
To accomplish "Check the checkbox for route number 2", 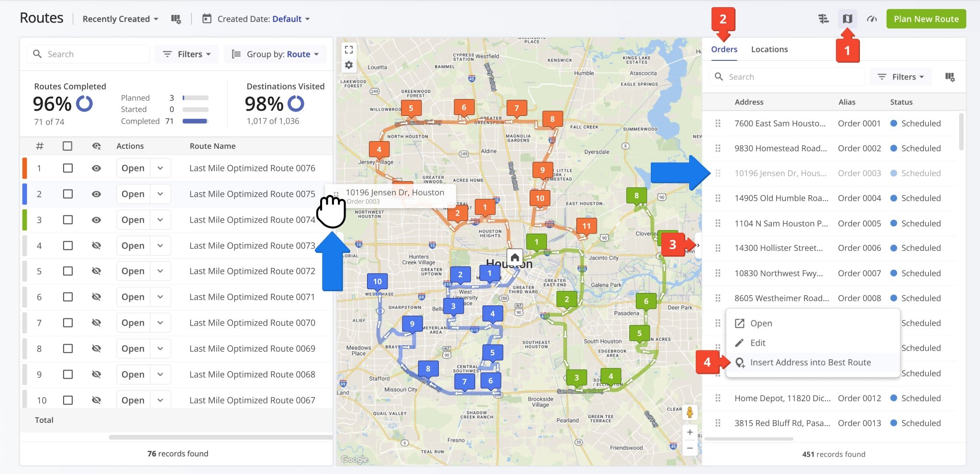I will [x=67, y=194].
